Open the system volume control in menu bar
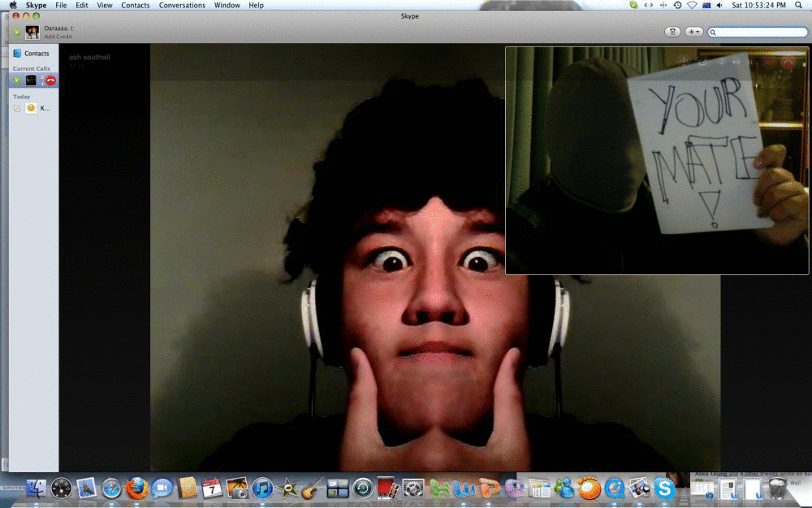Image resolution: width=812 pixels, height=508 pixels. point(719,5)
